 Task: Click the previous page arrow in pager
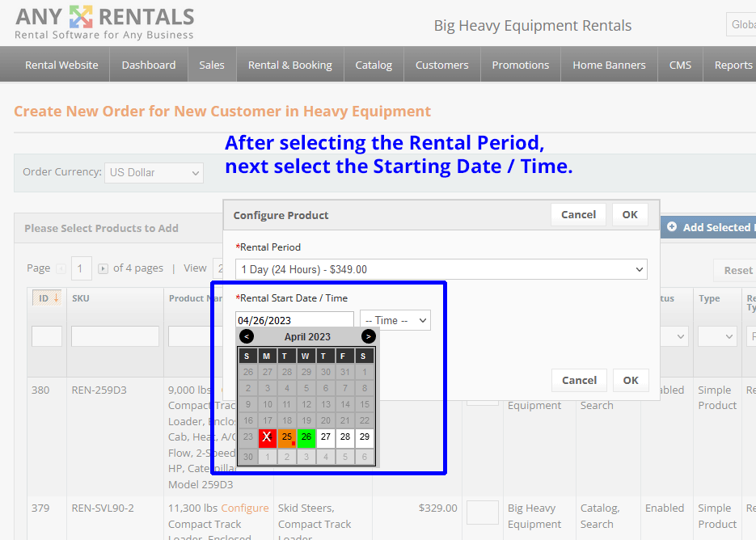[61, 268]
